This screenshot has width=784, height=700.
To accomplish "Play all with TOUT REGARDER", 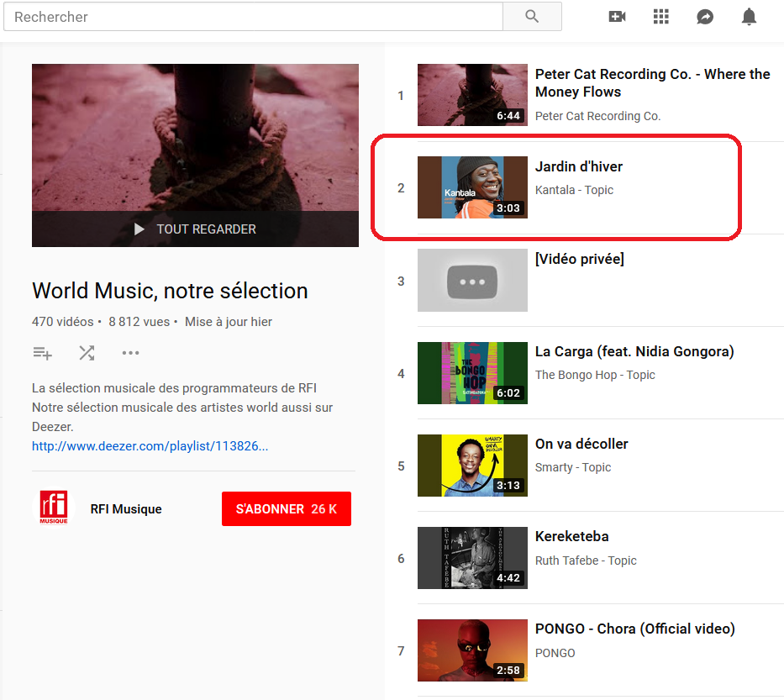I will click(x=196, y=229).
